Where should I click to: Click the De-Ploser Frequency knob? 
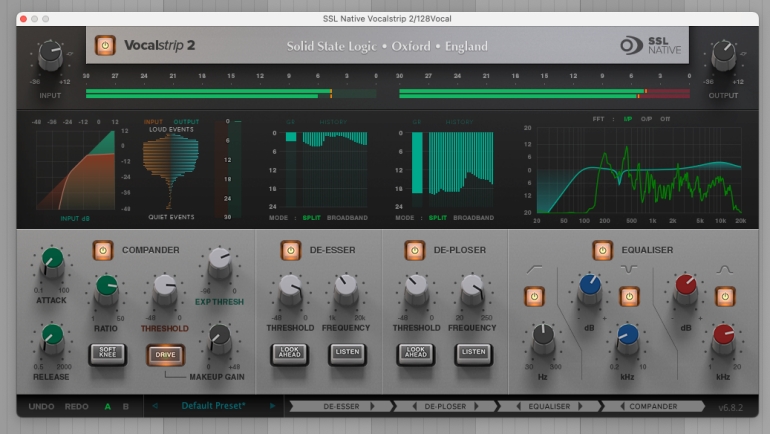click(472, 289)
